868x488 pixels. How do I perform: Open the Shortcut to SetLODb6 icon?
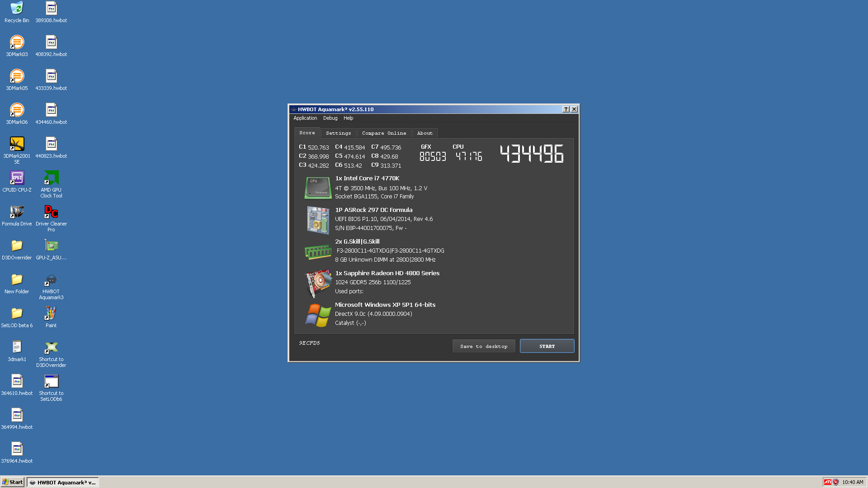pos(51,388)
